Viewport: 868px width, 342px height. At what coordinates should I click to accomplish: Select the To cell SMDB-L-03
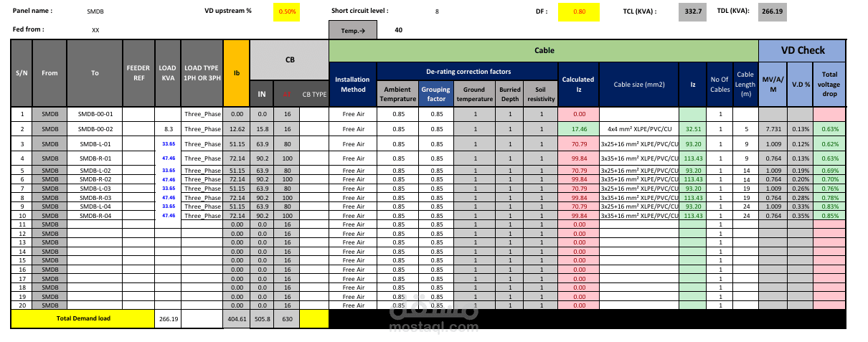click(95, 189)
